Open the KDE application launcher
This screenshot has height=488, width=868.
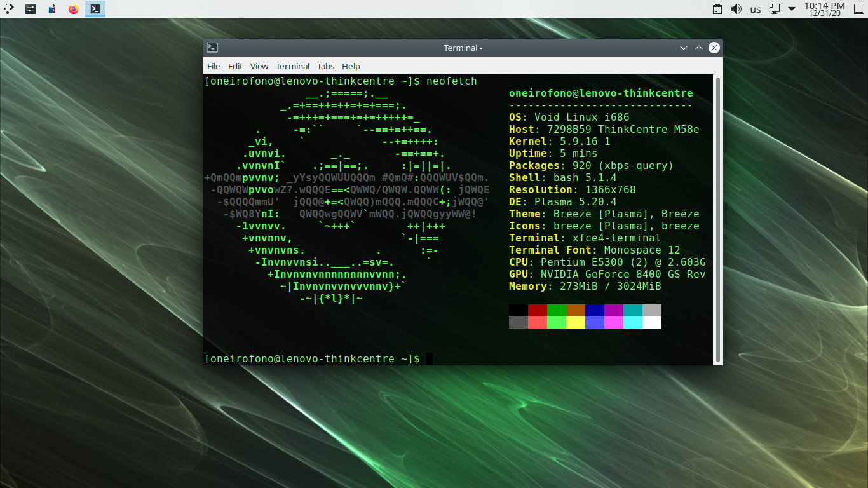[x=9, y=9]
